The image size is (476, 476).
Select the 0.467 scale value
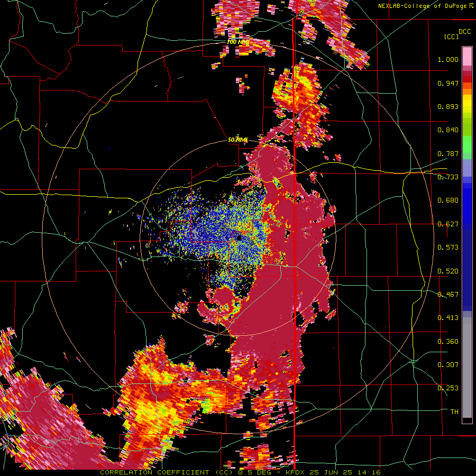448,295
